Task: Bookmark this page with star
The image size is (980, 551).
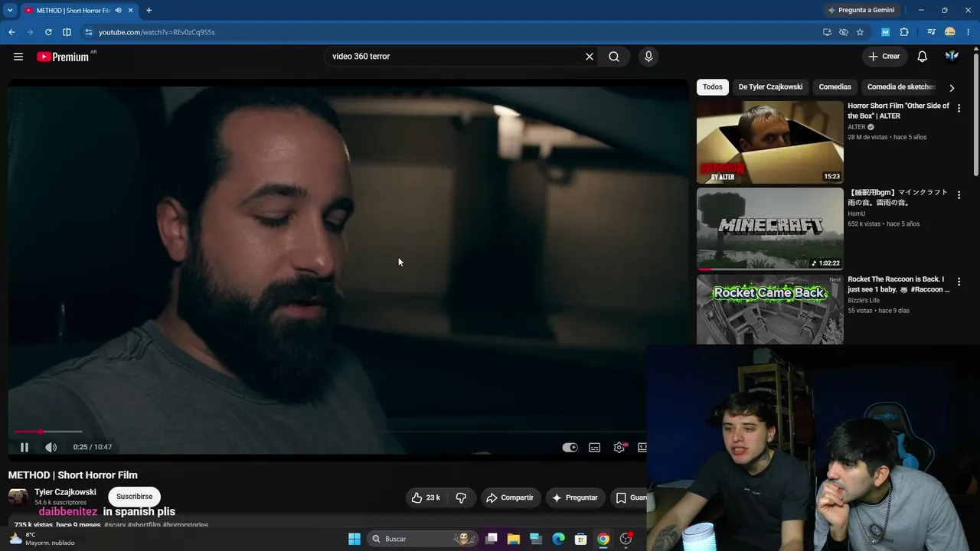Action: (x=860, y=32)
